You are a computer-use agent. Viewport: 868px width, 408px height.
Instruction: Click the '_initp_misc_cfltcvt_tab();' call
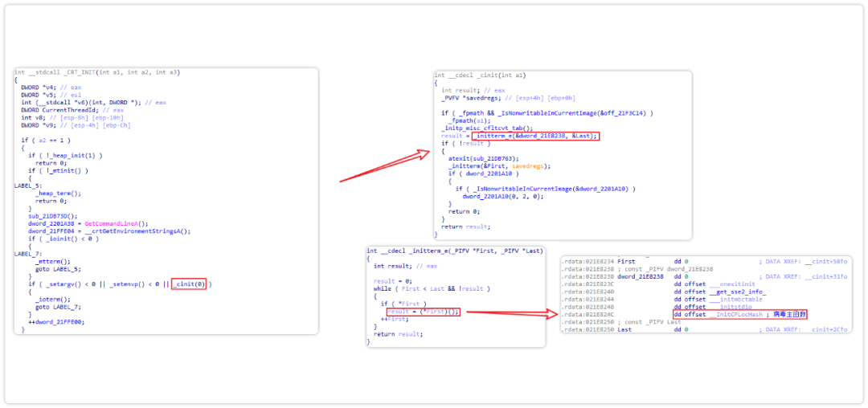pyautogui.click(x=487, y=128)
